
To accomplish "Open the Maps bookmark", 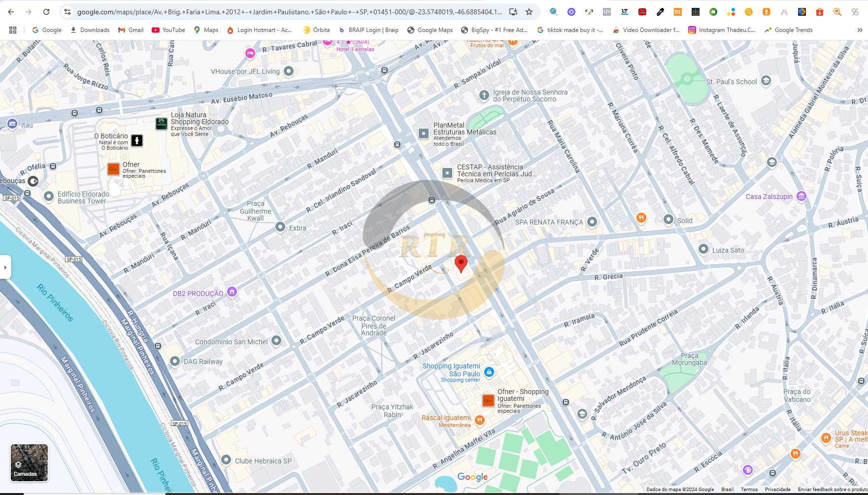I will [x=206, y=30].
